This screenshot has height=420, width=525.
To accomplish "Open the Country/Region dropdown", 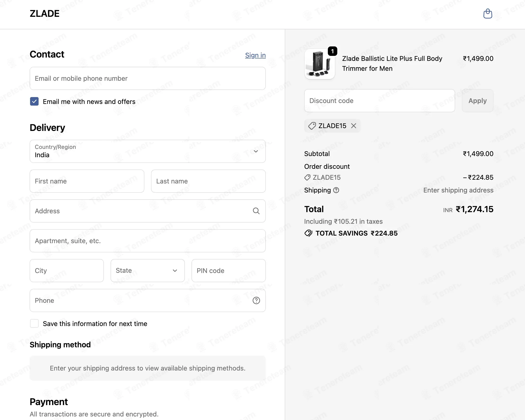I will point(147,151).
